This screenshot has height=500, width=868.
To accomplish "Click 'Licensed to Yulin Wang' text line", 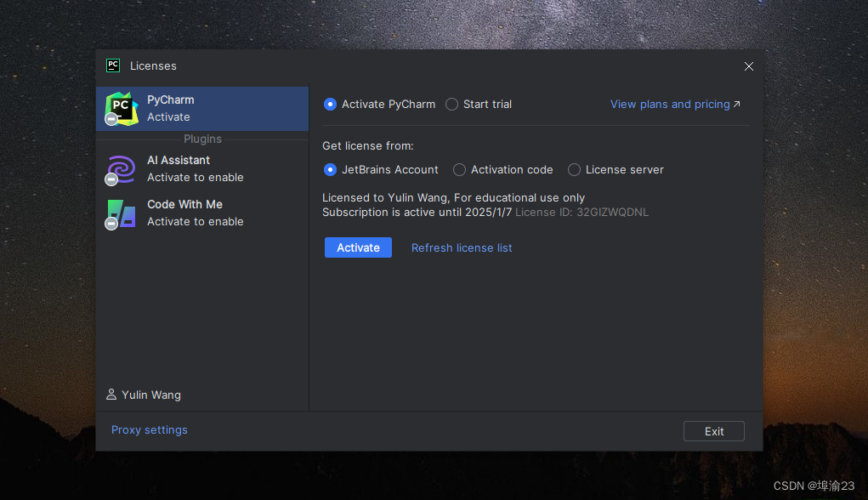I will click(453, 197).
